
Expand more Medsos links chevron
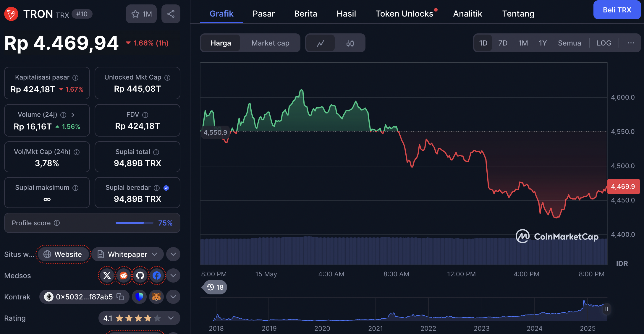tap(173, 275)
